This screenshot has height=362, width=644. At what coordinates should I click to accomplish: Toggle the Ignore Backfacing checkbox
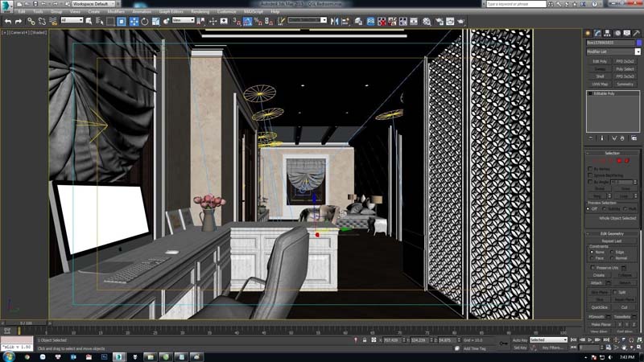(590, 175)
